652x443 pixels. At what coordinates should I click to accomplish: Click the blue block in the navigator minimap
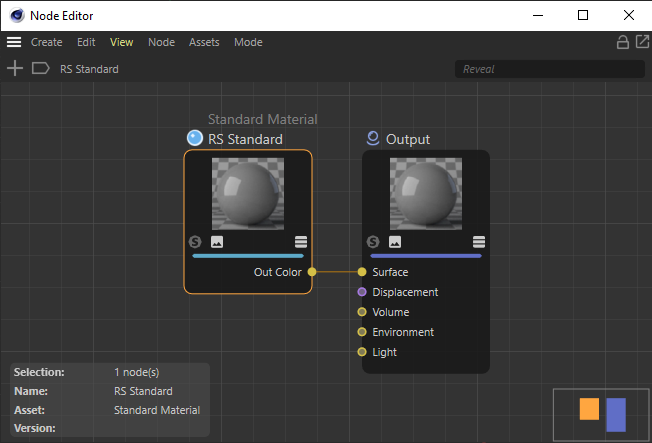(x=616, y=415)
